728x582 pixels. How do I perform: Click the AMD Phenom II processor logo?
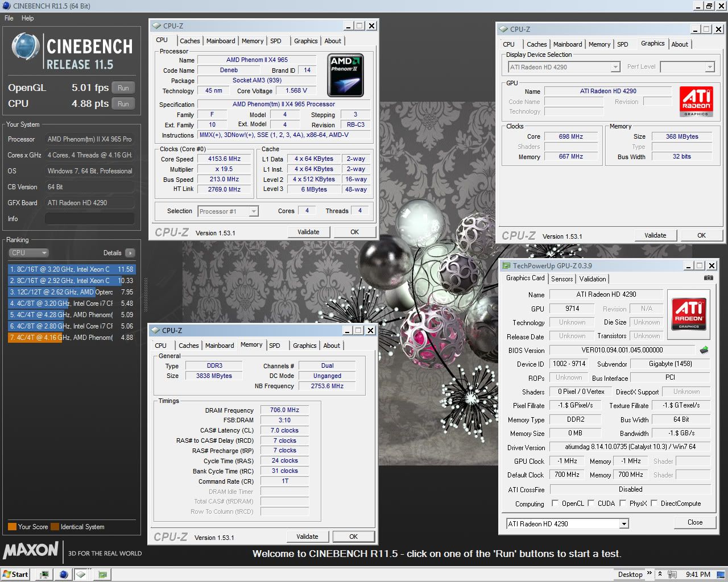(345, 74)
